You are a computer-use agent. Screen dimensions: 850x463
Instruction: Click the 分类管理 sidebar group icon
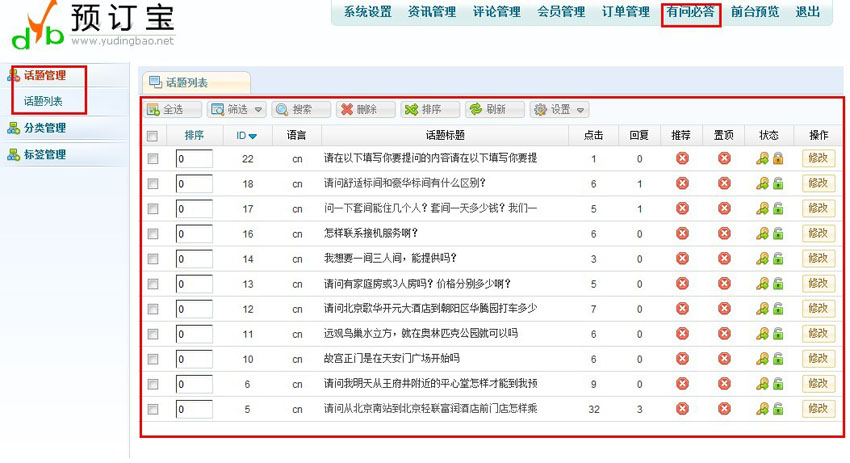(x=13, y=128)
